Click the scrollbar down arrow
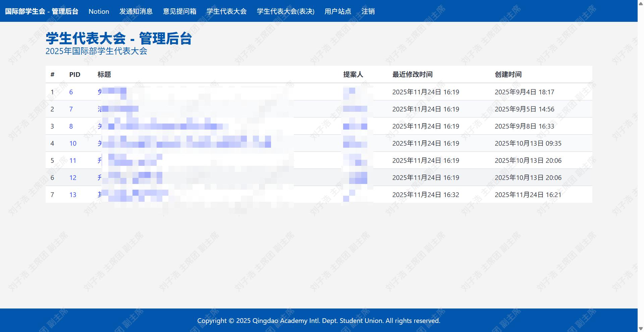Image resolution: width=644 pixels, height=332 pixels. click(x=641, y=329)
